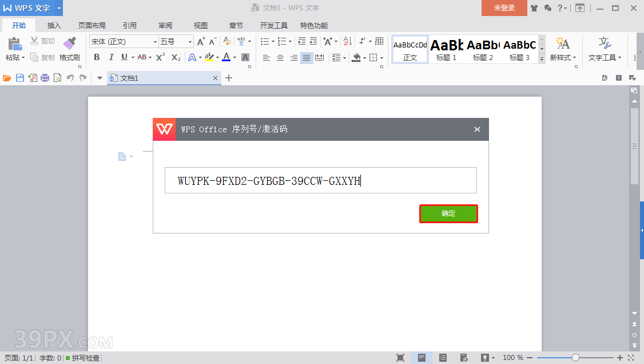Switch to web layout view in status bar
This screenshot has height=364, width=644.
tap(464, 358)
